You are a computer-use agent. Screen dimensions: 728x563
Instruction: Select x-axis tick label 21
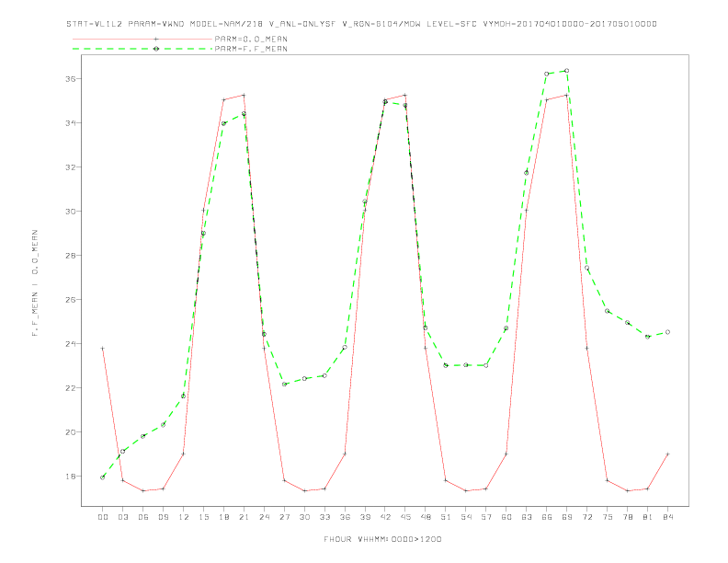tap(244, 517)
